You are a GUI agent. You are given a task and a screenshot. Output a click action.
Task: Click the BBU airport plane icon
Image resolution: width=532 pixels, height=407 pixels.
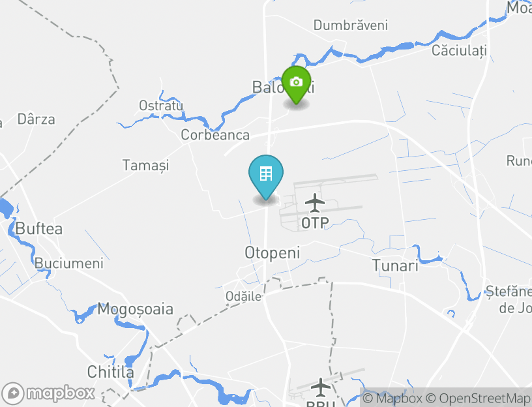(x=321, y=387)
